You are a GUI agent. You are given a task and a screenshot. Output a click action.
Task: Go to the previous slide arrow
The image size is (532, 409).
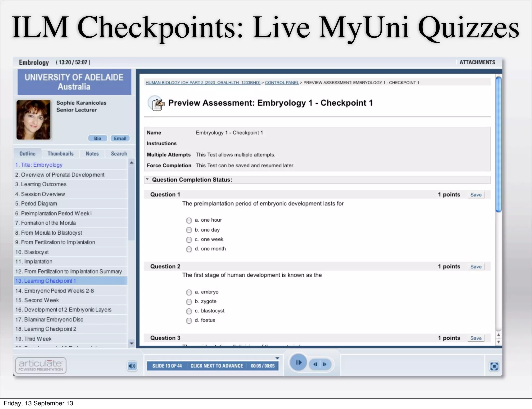pos(315,364)
